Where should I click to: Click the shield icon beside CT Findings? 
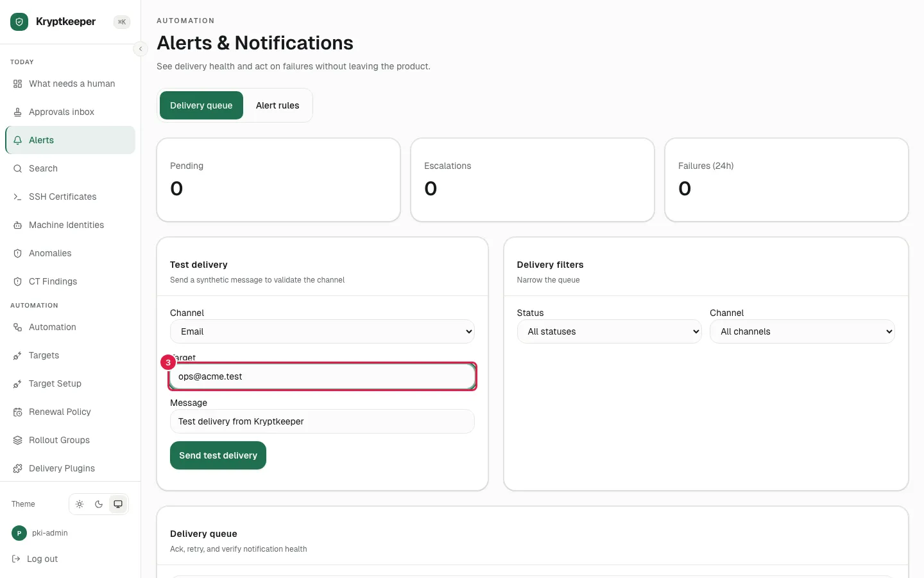point(17,282)
